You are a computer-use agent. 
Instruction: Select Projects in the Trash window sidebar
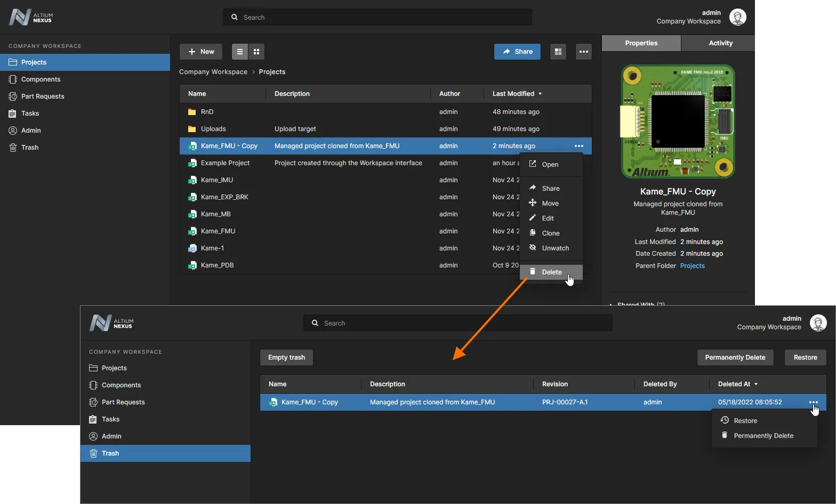click(x=165, y=368)
